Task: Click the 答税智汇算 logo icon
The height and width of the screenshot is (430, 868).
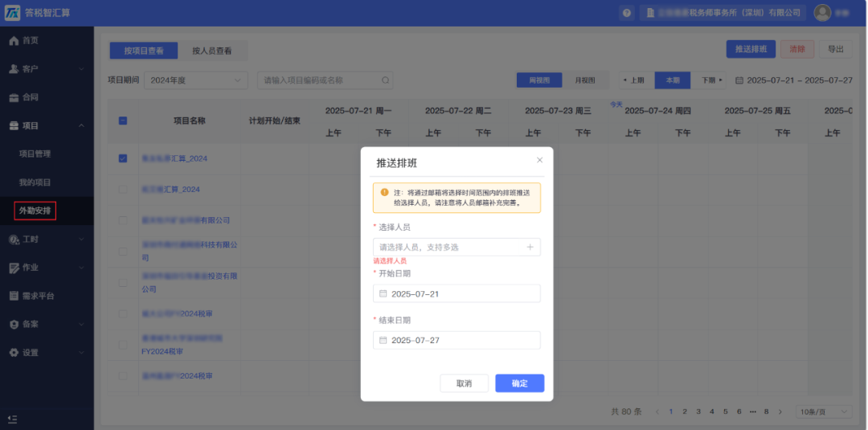Action: (13, 12)
